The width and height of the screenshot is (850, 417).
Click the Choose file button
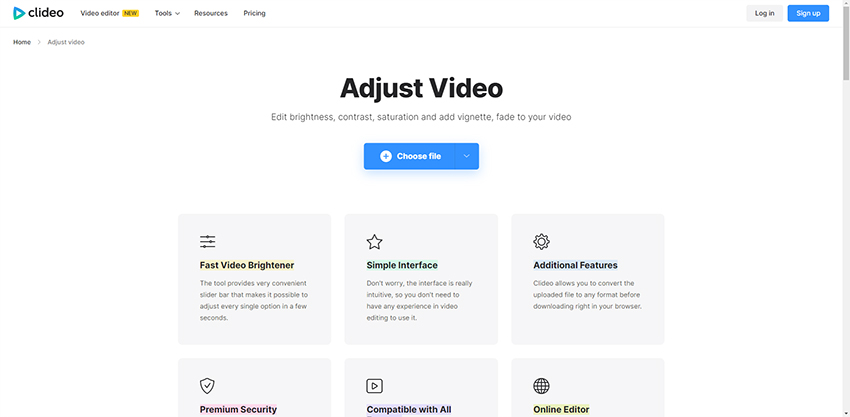point(410,156)
